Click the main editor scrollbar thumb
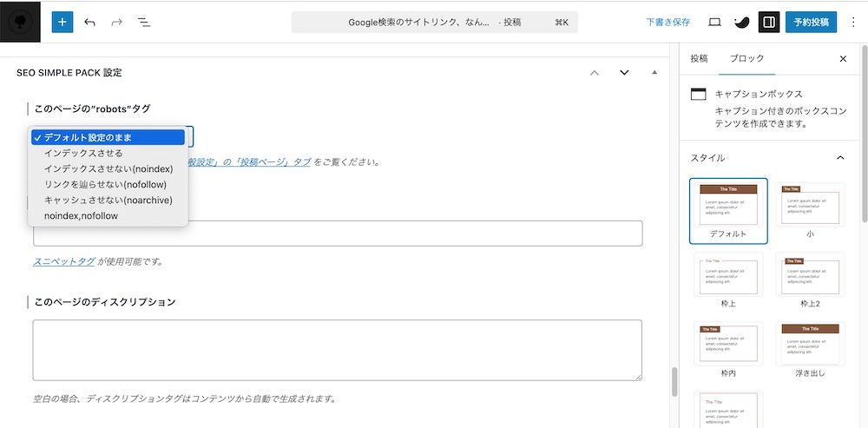This screenshot has width=868, height=428. 674,382
